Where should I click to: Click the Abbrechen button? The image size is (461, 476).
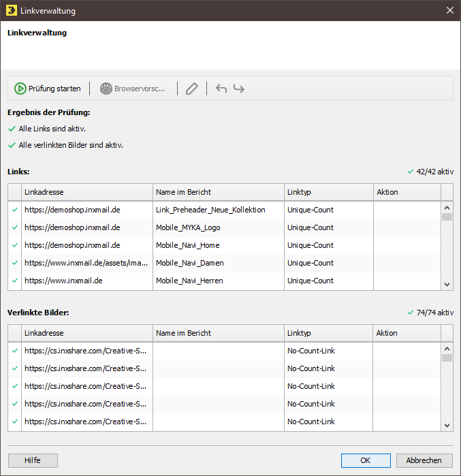(424, 460)
